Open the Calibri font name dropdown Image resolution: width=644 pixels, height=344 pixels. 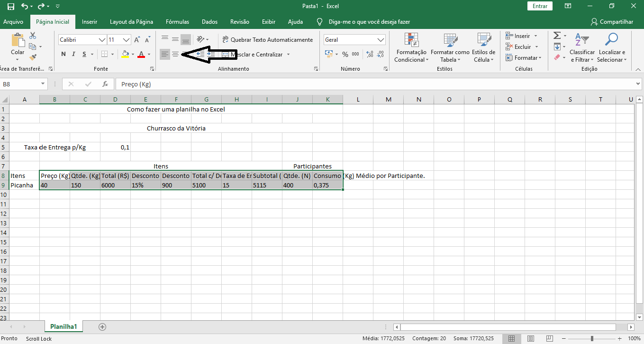coord(102,40)
